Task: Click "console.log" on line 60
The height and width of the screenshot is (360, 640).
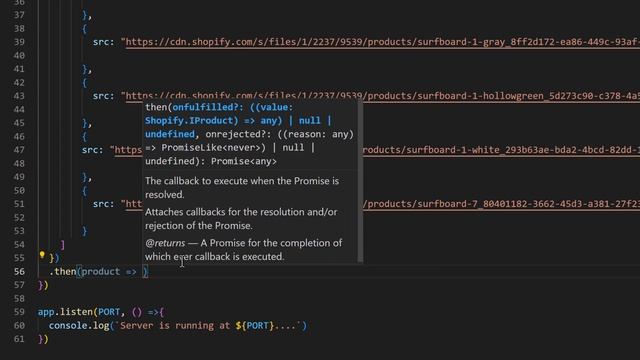Action: [79, 325]
